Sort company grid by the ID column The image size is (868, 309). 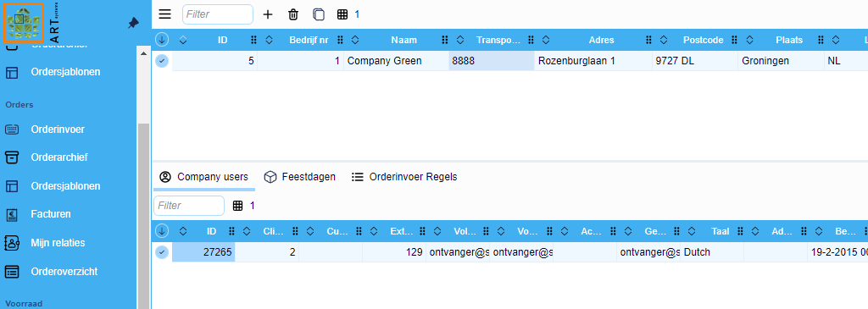(x=183, y=40)
